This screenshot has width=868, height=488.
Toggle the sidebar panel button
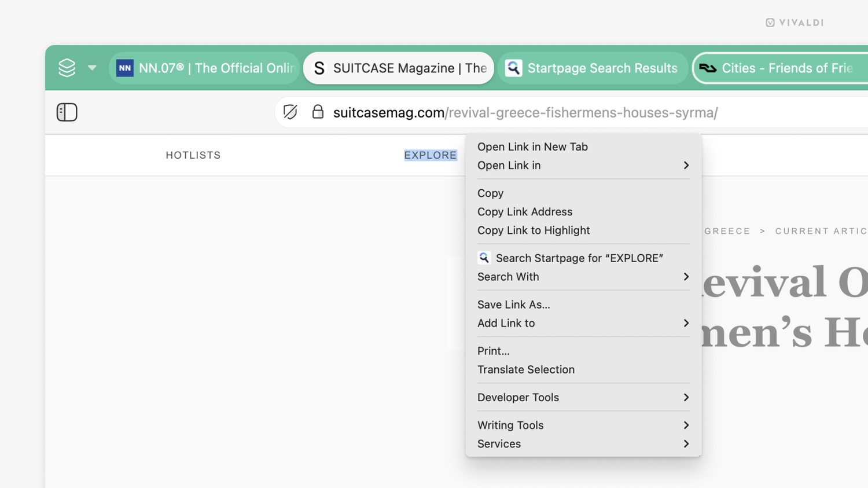coord(67,112)
